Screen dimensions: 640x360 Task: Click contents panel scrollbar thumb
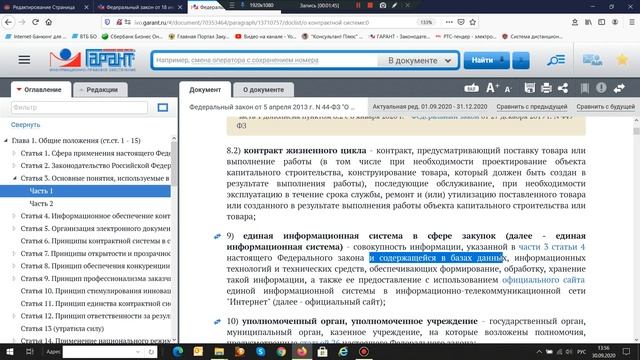pos(174,163)
